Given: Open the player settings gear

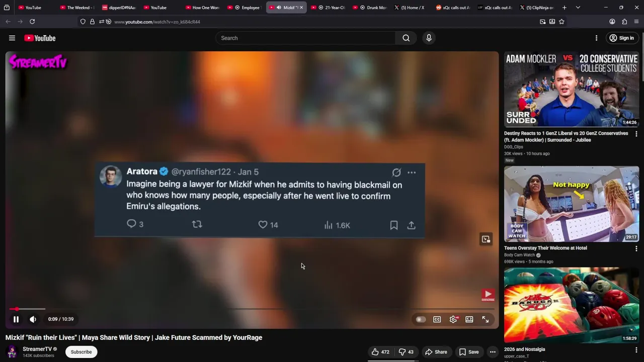Looking at the screenshot, I should (x=453, y=319).
